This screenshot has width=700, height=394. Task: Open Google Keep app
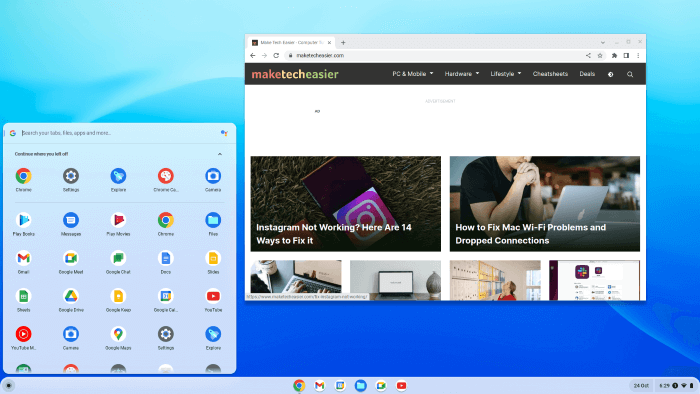118,296
